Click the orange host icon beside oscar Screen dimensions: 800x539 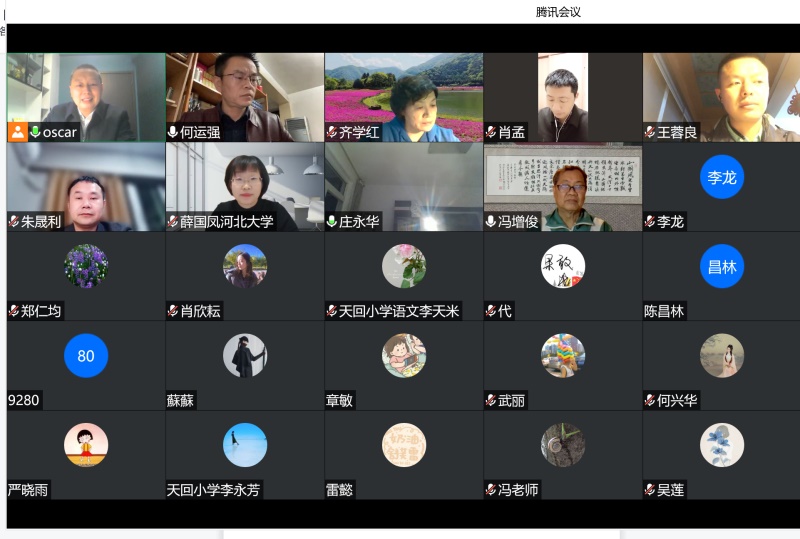tap(18, 132)
